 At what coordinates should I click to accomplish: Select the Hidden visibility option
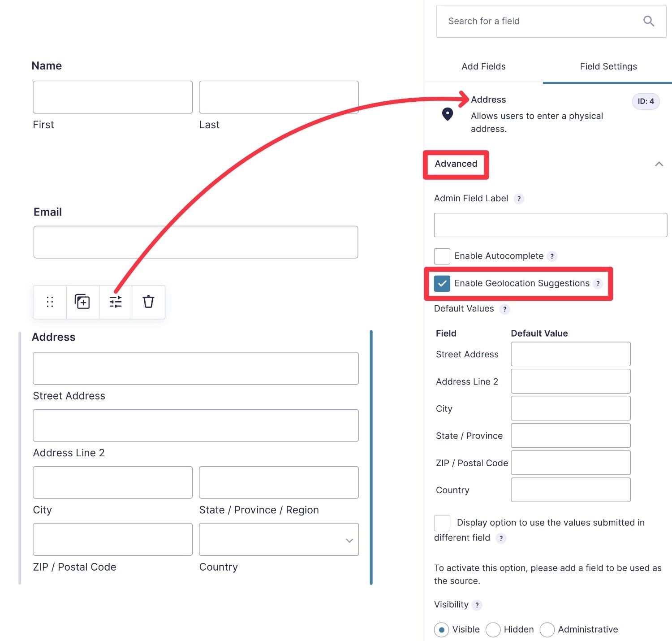coord(493,629)
